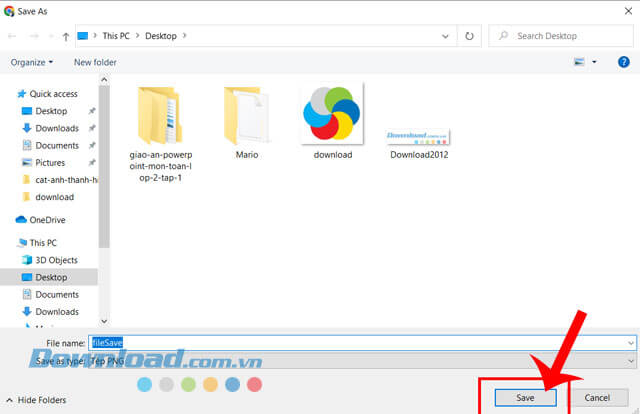Open the New folder command

click(95, 62)
